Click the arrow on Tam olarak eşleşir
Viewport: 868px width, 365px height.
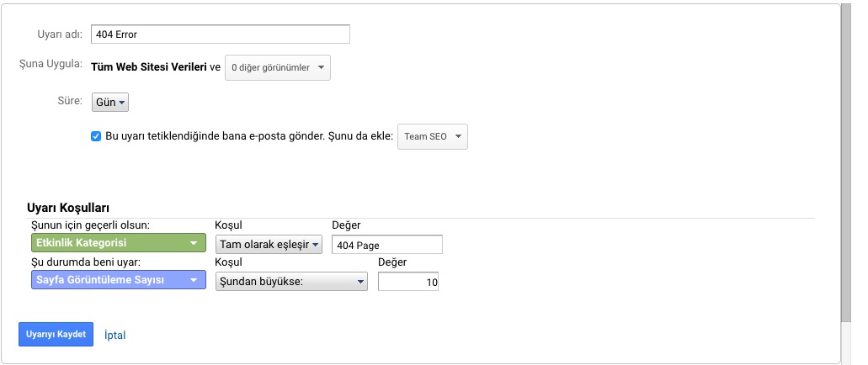pos(315,245)
